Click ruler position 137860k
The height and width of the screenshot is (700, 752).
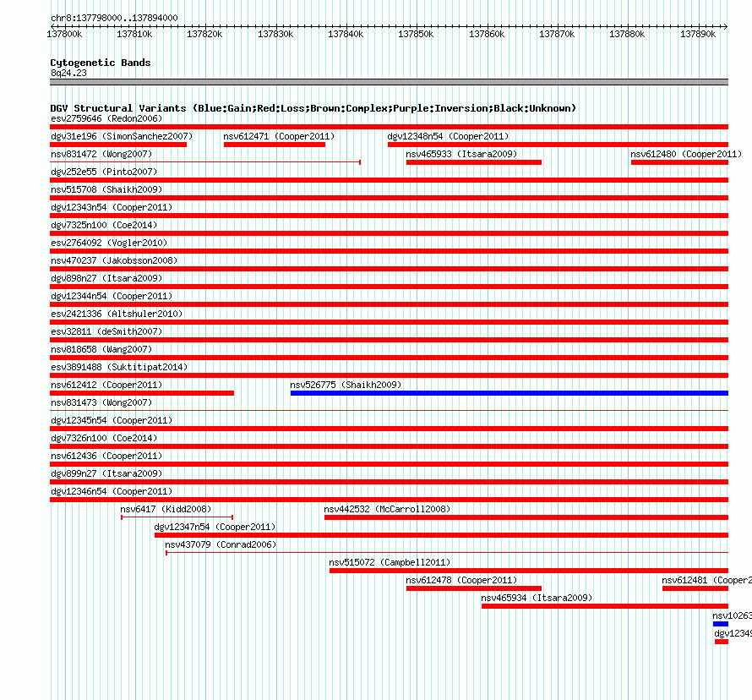[x=487, y=34]
